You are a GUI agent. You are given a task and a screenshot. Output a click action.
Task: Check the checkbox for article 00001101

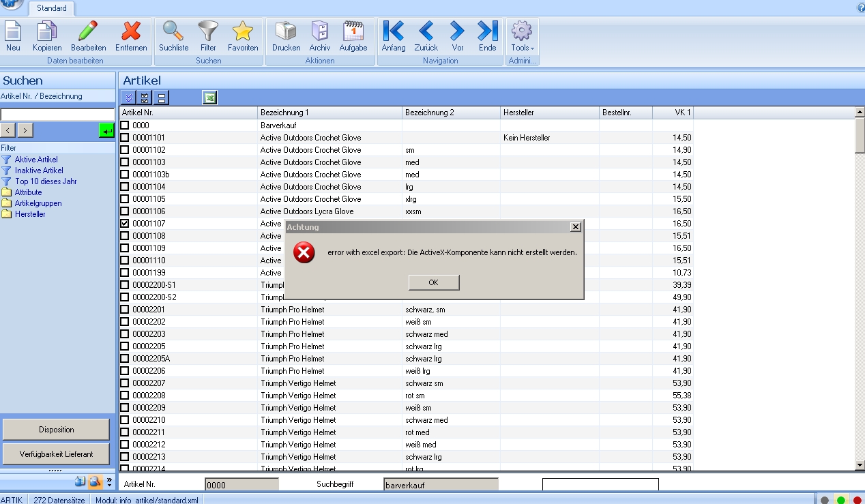125,138
